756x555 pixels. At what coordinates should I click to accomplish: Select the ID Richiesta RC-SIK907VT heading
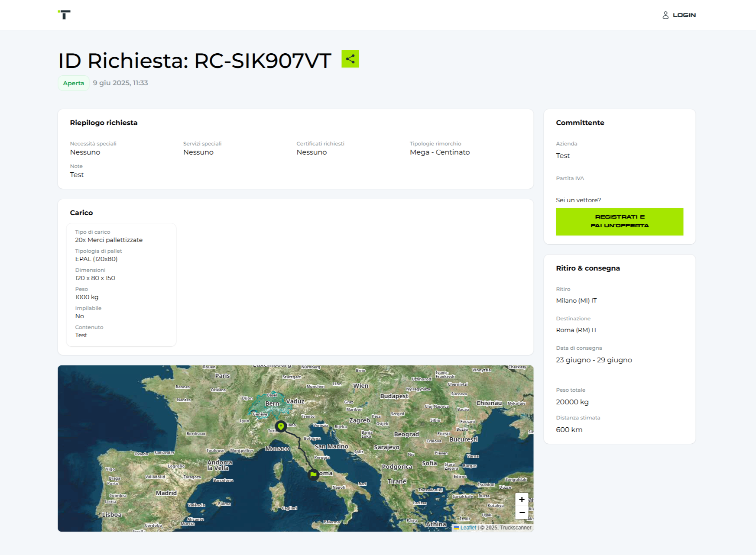coord(195,61)
